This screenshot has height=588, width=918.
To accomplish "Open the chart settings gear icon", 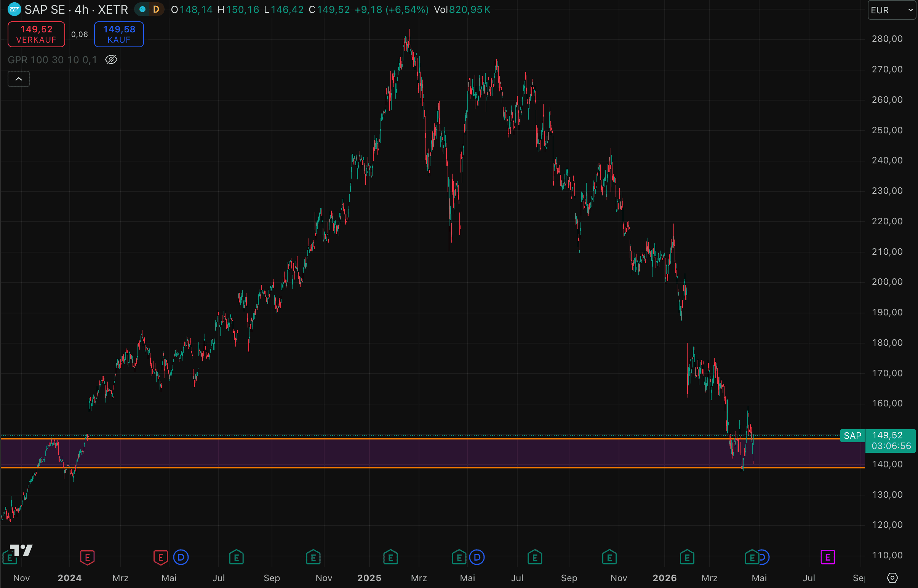I will (x=892, y=578).
